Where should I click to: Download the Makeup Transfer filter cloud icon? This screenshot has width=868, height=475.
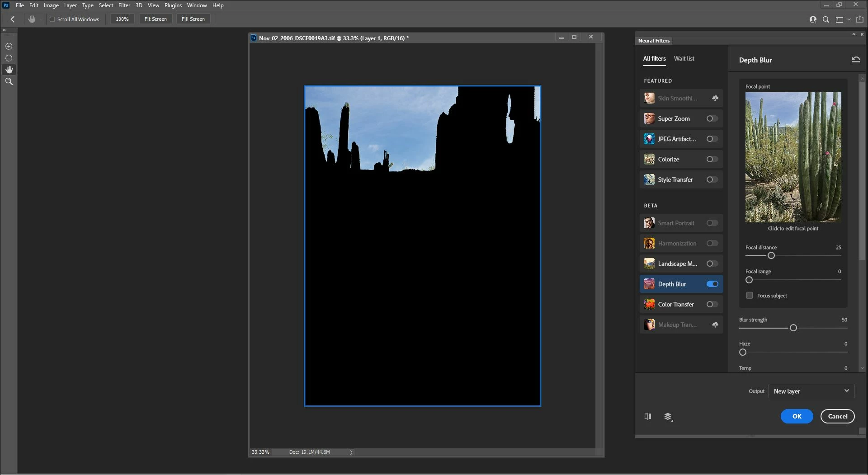(x=715, y=325)
